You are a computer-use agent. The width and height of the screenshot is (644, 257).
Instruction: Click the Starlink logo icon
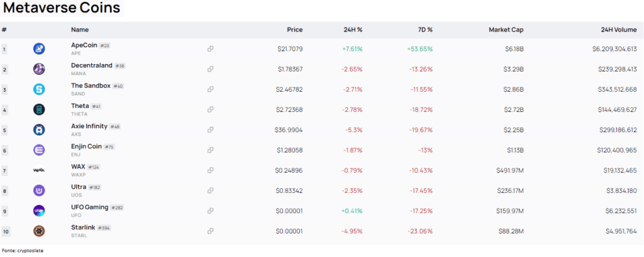click(39, 231)
